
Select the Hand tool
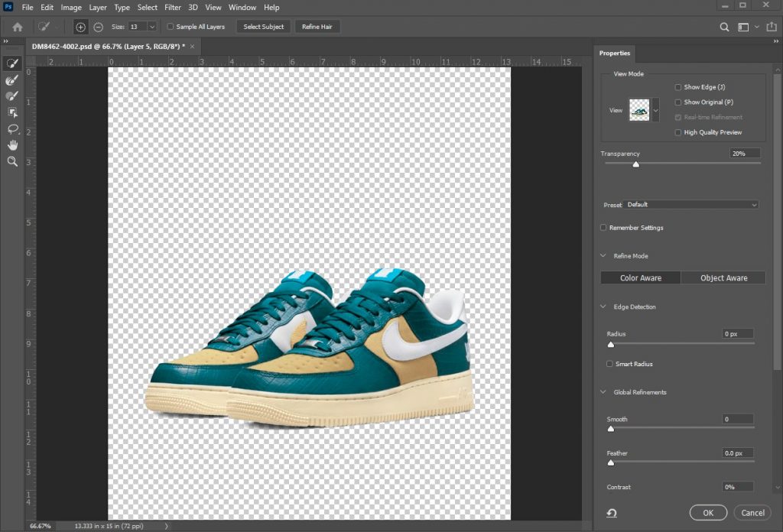pos(12,145)
